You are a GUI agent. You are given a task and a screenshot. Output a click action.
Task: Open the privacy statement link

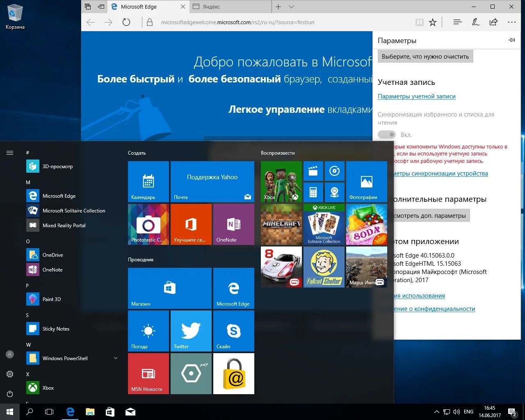click(434, 309)
